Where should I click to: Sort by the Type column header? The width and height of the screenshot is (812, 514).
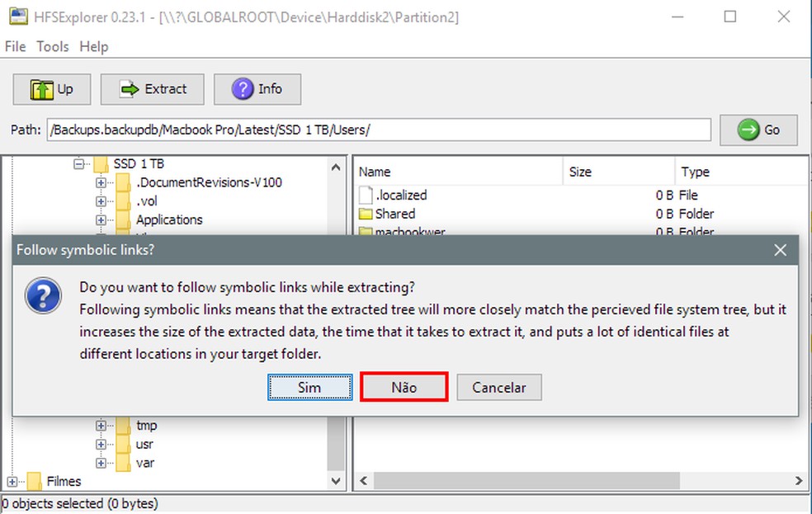coord(742,172)
